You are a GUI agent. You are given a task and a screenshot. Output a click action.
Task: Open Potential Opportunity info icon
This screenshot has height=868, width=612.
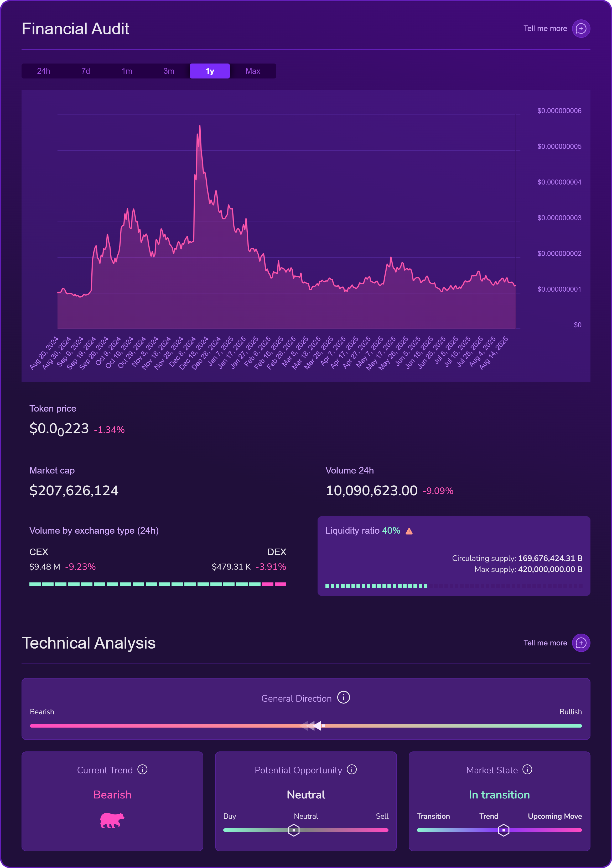pos(351,769)
